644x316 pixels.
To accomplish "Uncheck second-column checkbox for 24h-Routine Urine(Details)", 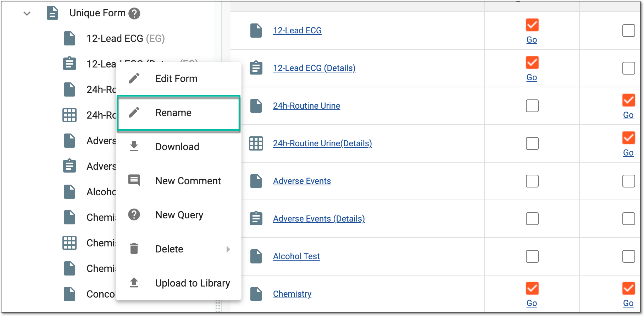I will [628, 138].
